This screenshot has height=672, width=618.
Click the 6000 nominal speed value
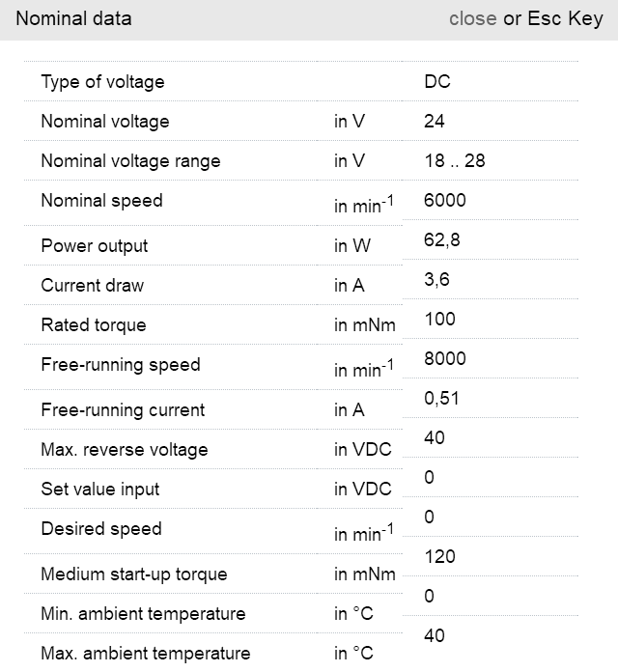(445, 200)
